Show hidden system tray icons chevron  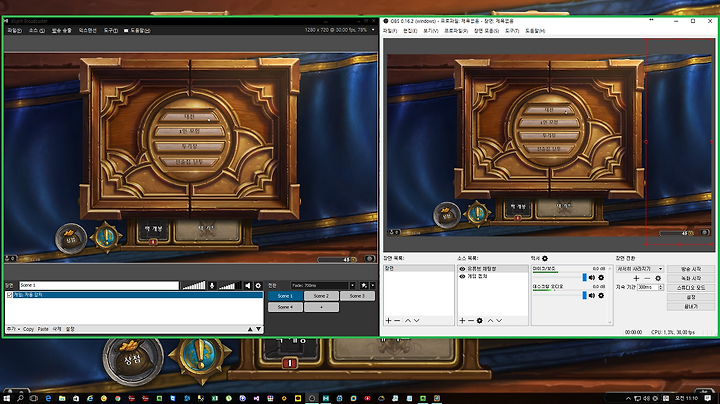[x=628, y=398]
